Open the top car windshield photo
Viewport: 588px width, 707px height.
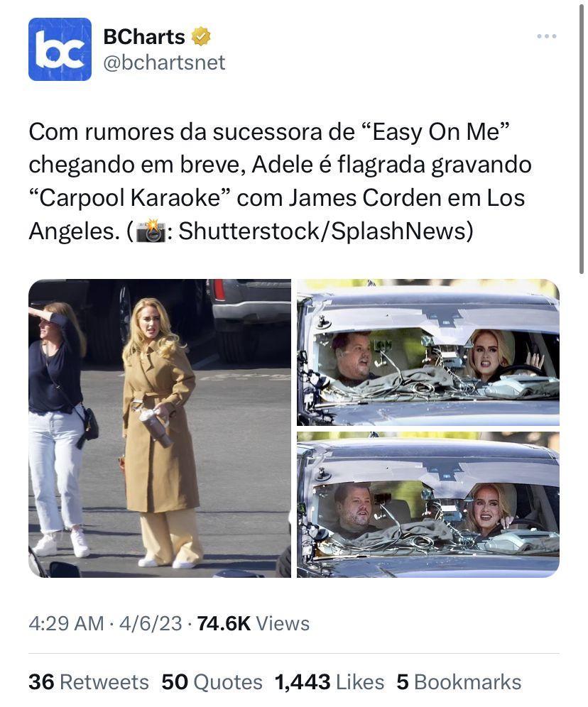pyautogui.click(x=428, y=352)
